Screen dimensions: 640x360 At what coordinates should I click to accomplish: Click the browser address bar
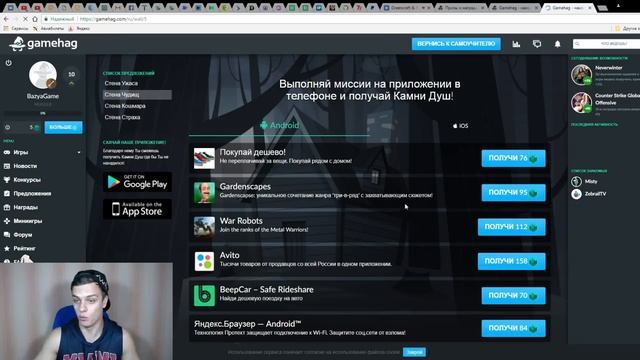318,19
